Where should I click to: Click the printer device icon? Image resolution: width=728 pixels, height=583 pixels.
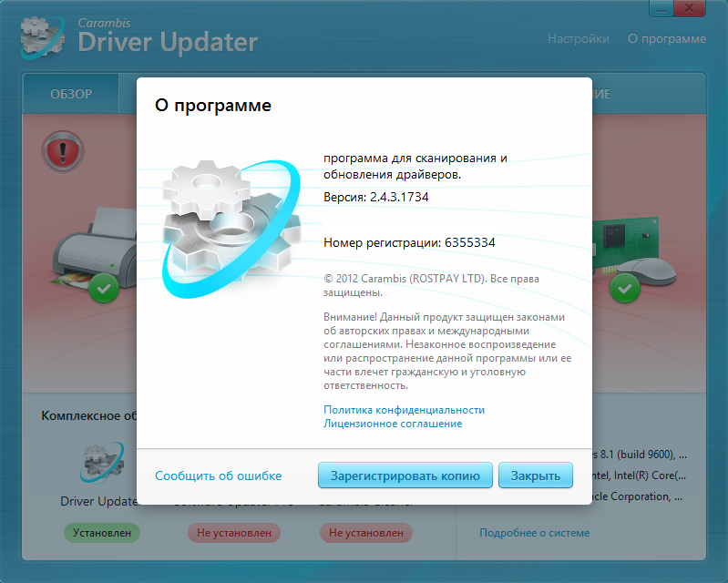pos(95,249)
